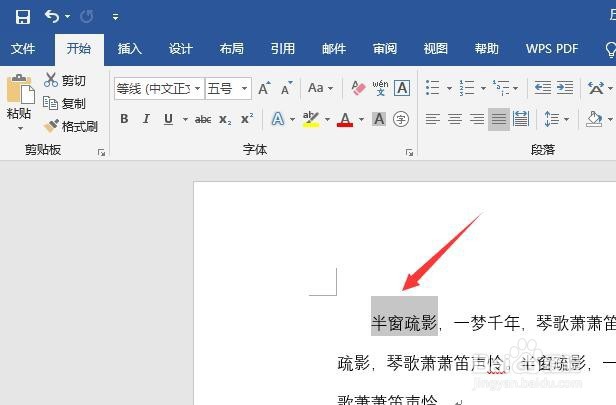Decrease paragraph indent
The height and width of the screenshot is (405, 616).
click(543, 88)
